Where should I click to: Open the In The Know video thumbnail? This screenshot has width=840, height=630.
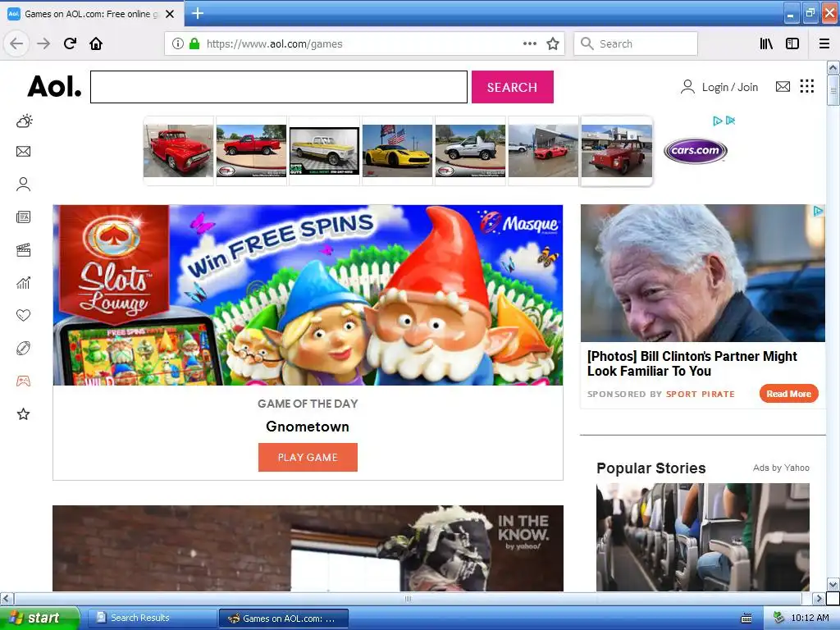tap(308, 548)
